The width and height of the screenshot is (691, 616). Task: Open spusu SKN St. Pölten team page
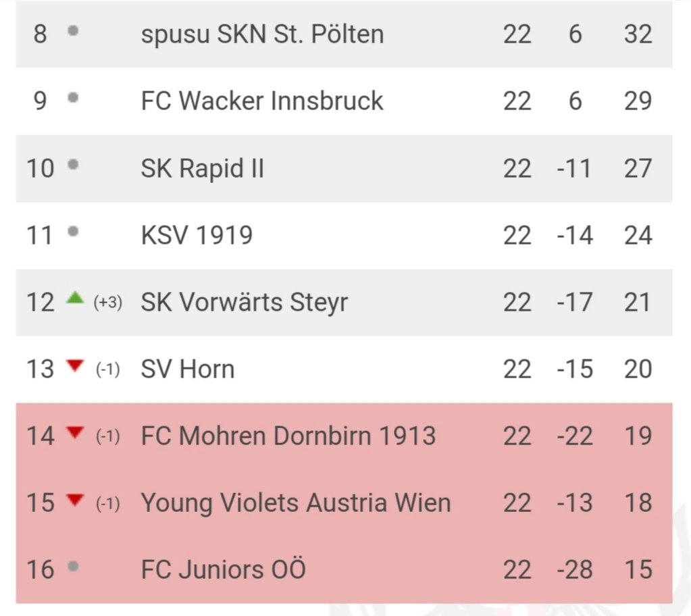262,34
